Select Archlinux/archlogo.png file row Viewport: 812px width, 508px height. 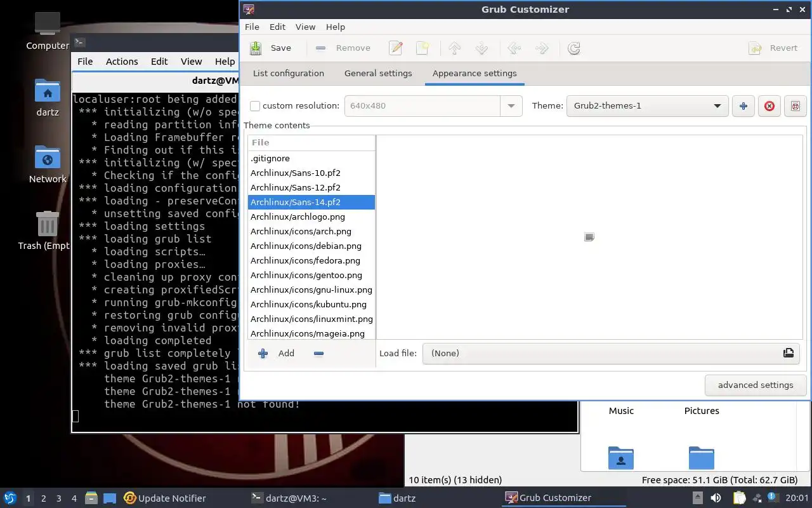[x=311, y=217]
